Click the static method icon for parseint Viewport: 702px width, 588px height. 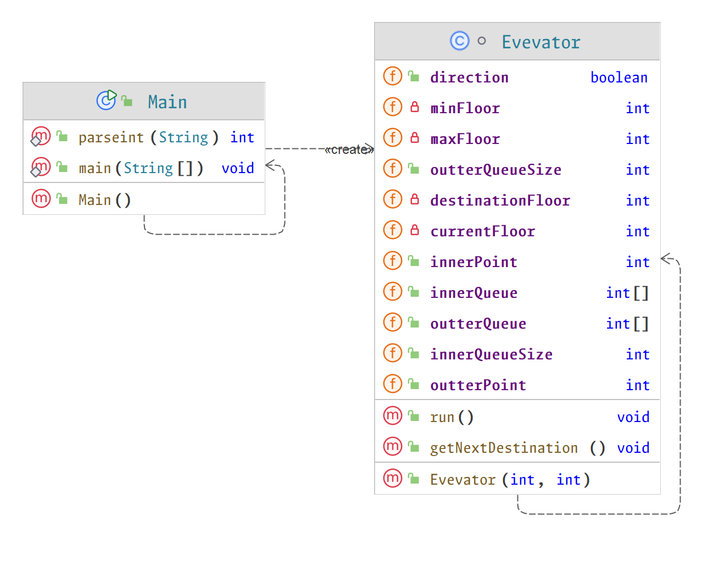[41, 136]
